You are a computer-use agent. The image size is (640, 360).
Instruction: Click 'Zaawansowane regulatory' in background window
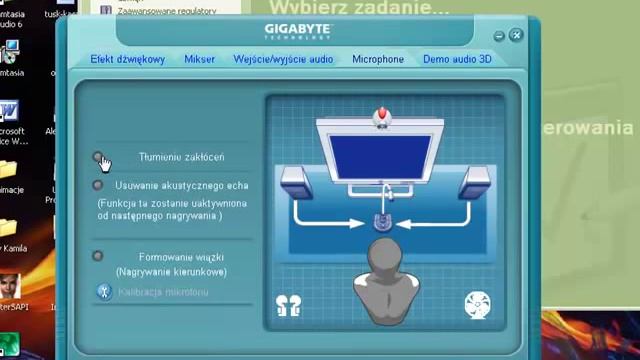[x=167, y=11]
